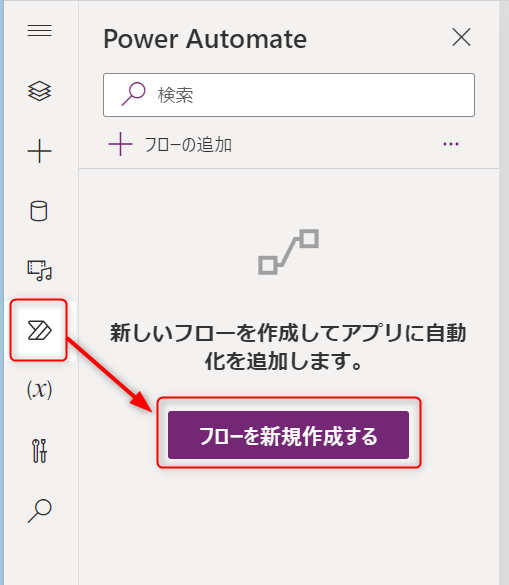Open the Insert plus icon in sidebar
Image resolution: width=509 pixels, height=585 pixels.
click(40, 151)
